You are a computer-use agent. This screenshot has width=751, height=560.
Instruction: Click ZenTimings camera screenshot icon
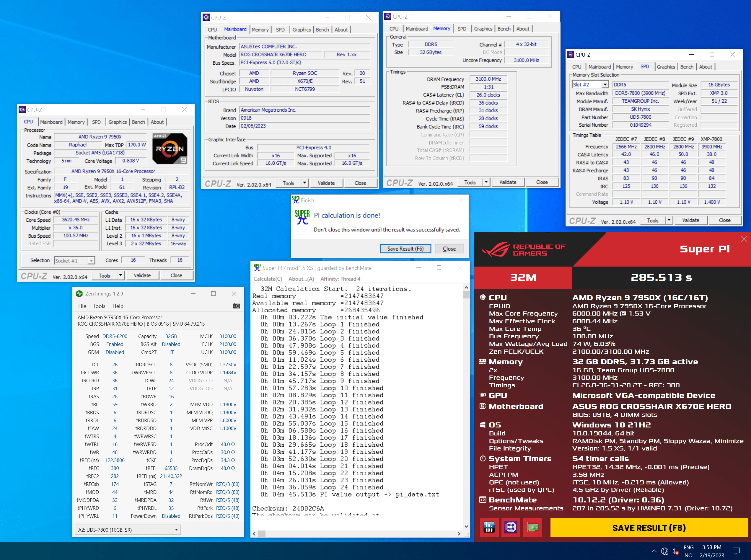(236, 306)
